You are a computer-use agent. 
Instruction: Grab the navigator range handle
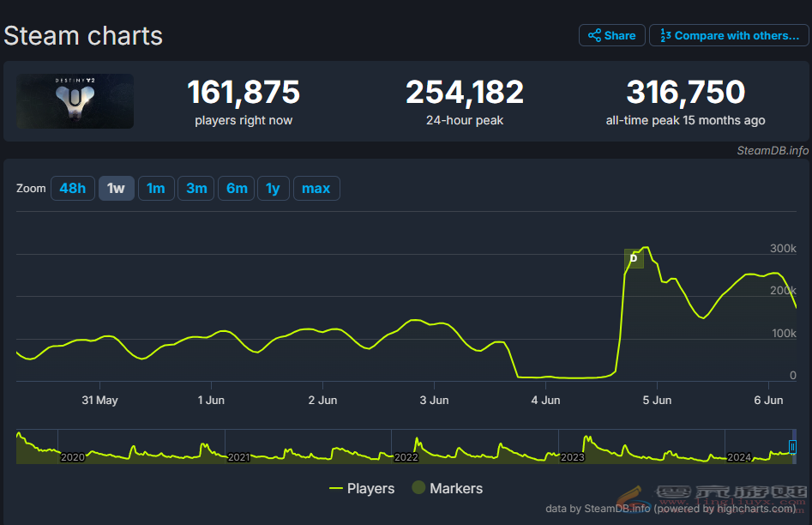point(793,447)
